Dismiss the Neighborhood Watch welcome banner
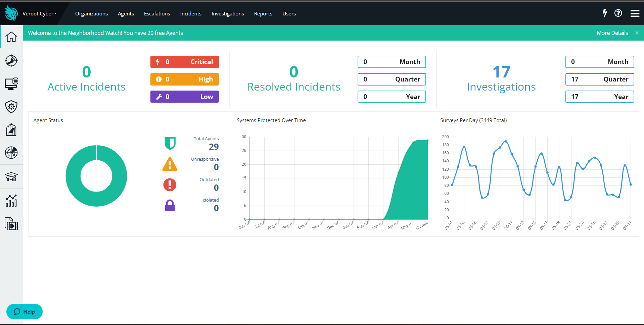This screenshot has height=325, width=644. tap(637, 33)
